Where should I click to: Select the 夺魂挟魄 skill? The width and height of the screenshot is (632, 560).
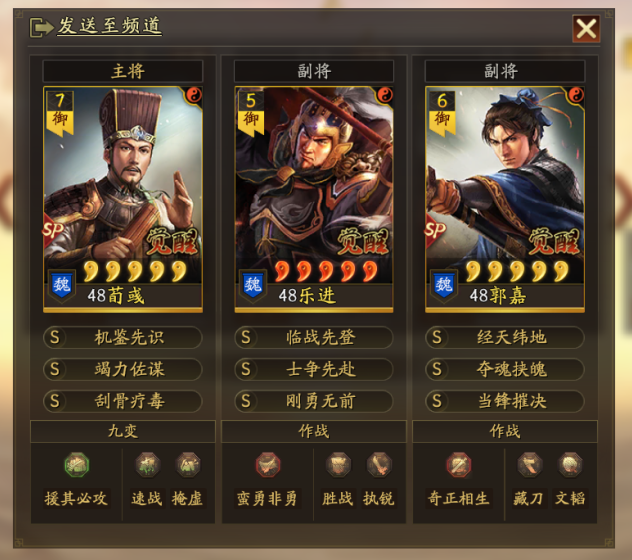pos(505,369)
